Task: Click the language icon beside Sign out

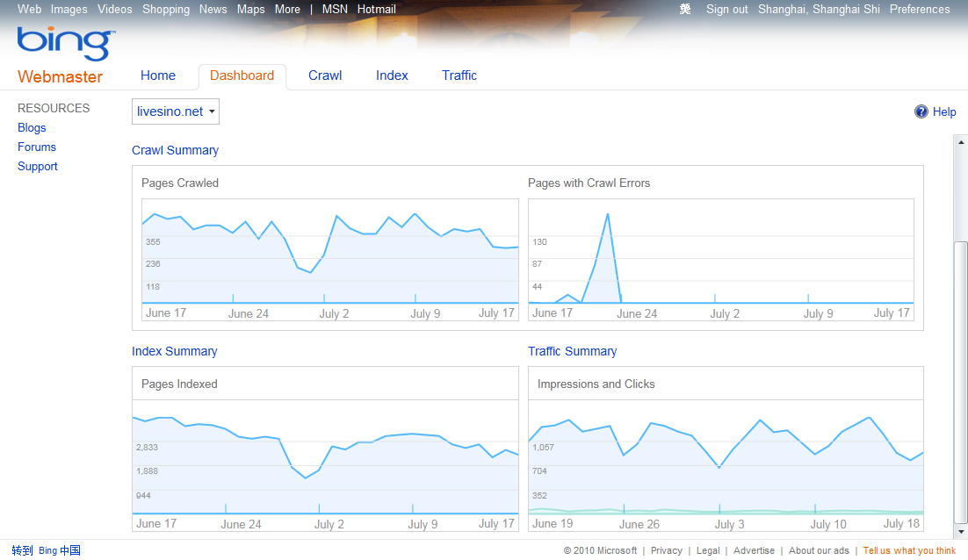Action: tap(685, 10)
